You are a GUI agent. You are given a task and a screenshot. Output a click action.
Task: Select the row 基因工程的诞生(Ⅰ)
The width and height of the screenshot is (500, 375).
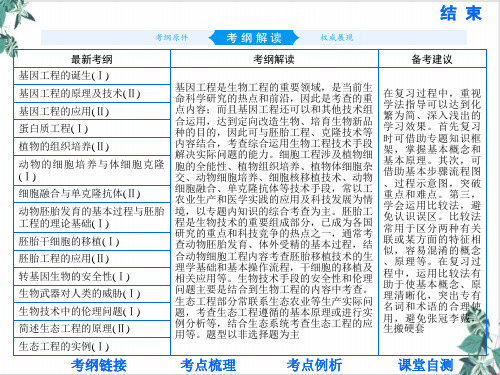92,76
